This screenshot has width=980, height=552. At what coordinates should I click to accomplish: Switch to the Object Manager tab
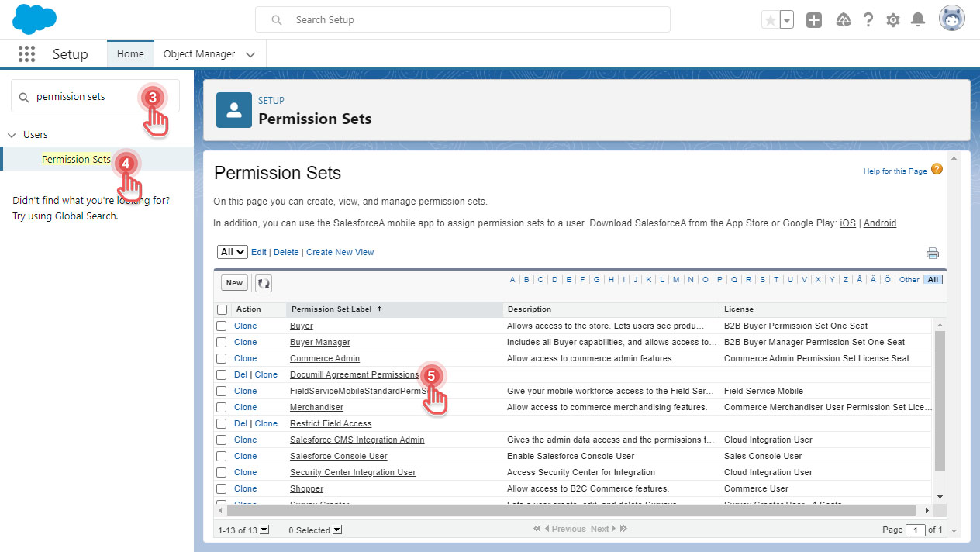pyautogui.click(x=200, y=53)
